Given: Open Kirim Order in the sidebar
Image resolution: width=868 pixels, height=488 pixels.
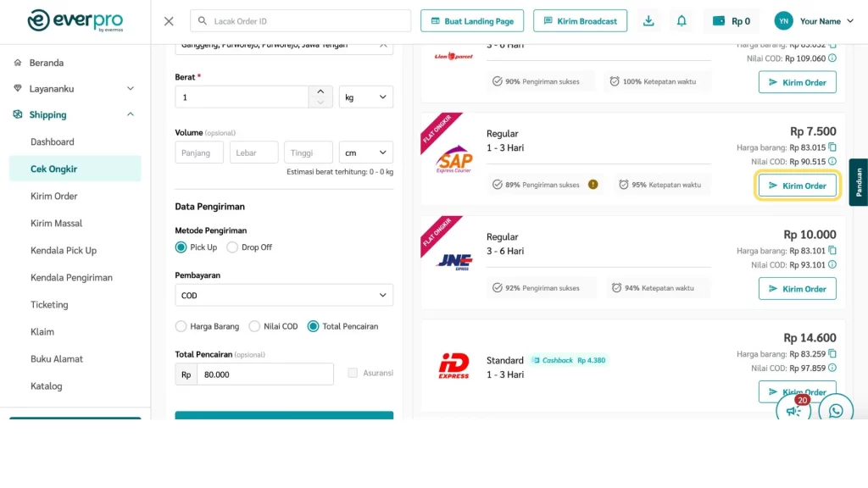Looking at the screenshot, I should pos(54,196).
